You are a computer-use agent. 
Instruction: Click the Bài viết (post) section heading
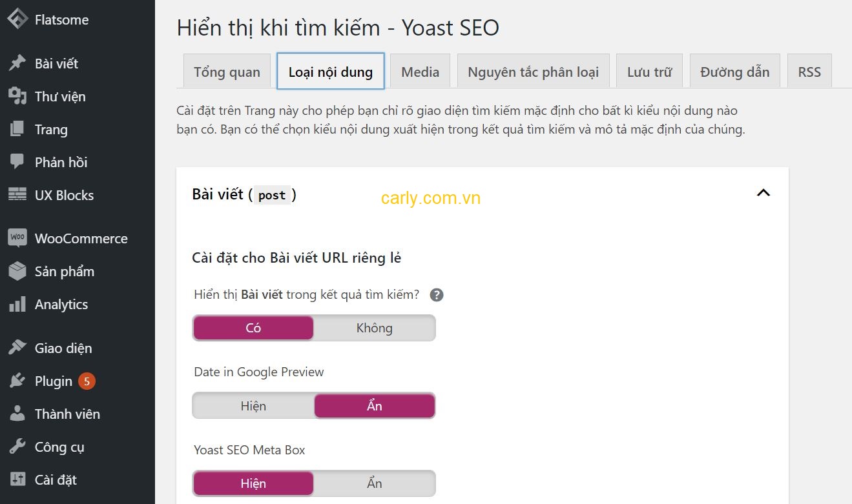(x=244, y=194)
